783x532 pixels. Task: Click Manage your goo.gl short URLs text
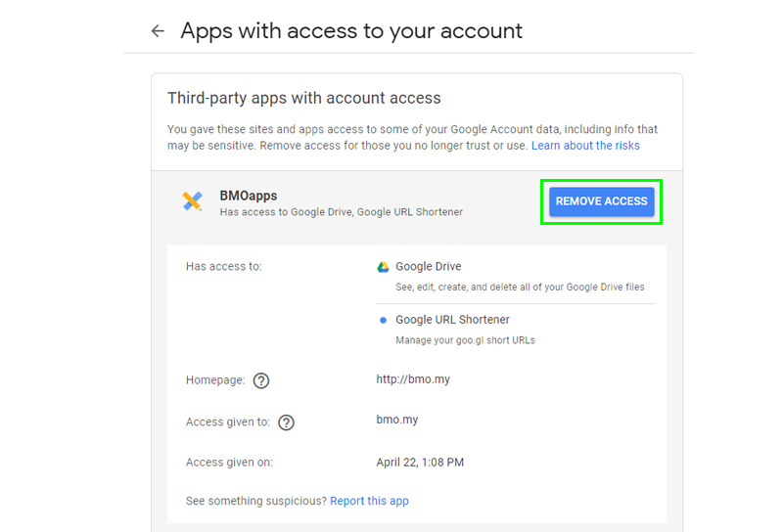[x=466, y=340]
